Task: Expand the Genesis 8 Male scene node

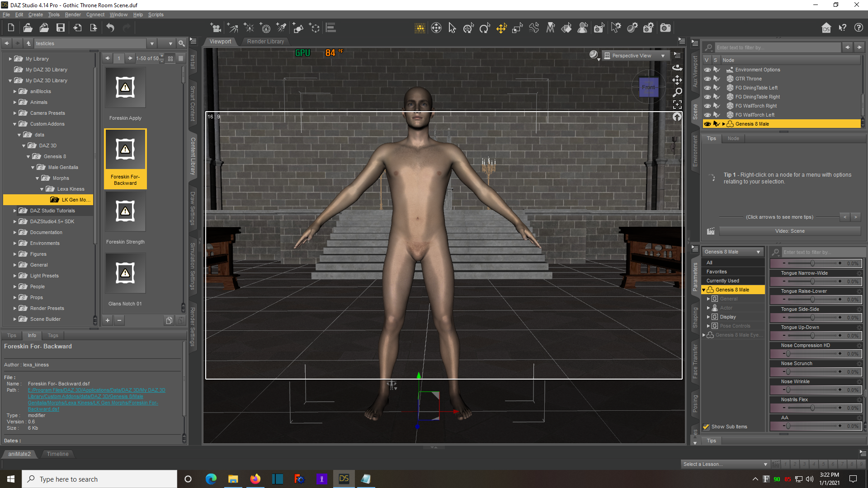Action: tap(724, 124)
